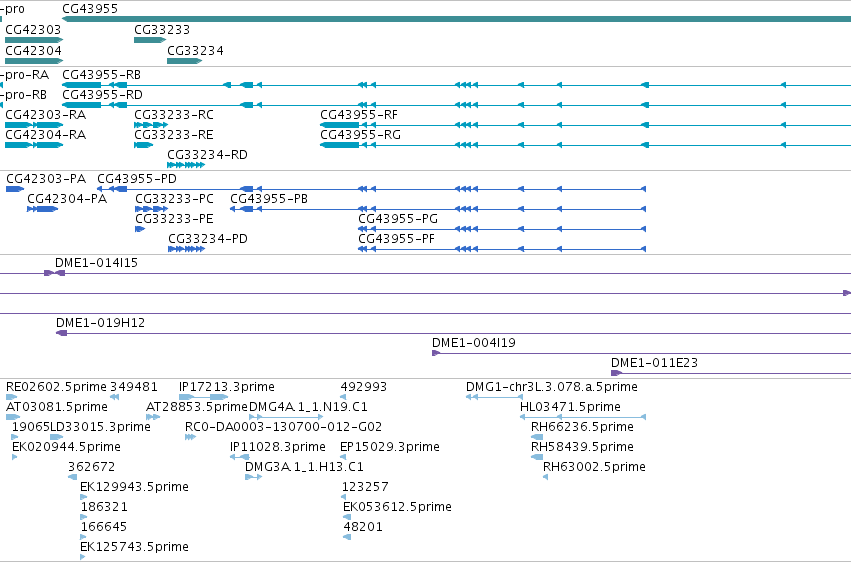851x562 pixels.
Task: Click the CG33233 gene label
Action: [x=162, y=29]
